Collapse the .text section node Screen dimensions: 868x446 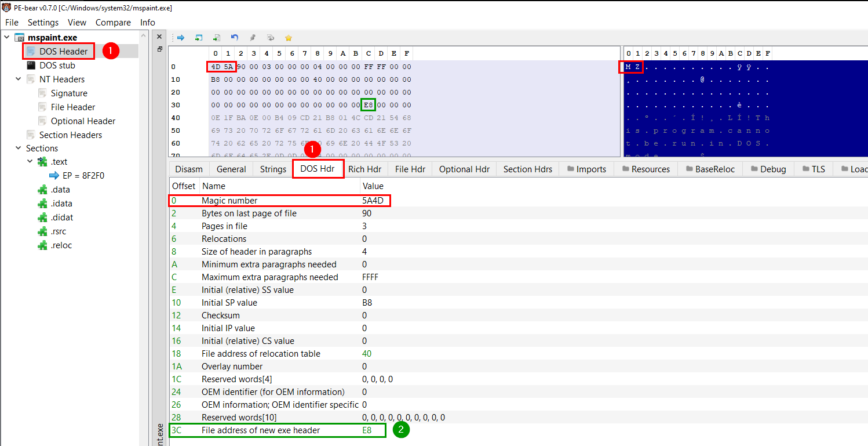coord(30,162)
